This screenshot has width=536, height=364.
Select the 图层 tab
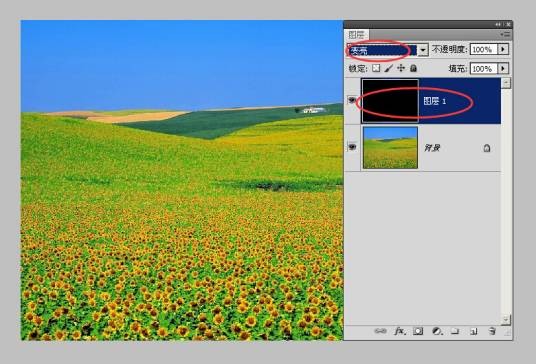pyautogui.click(x=357, y=35)
